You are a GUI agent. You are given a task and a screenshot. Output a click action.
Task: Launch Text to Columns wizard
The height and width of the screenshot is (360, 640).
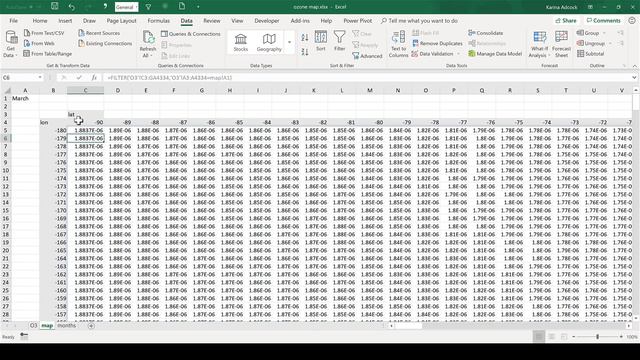click(398, 44)
